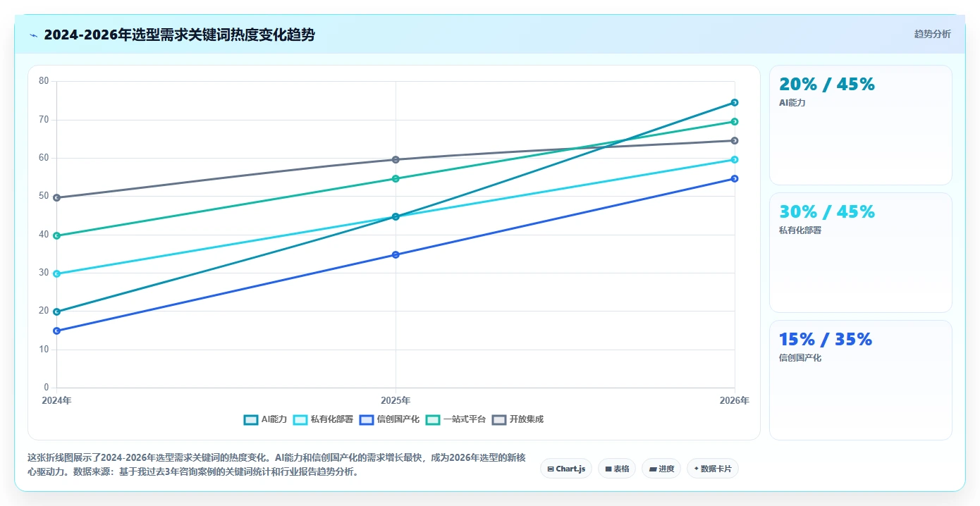The width and height of the screenshot is (980, 506).
Task: Toggle the 私有化部署 legend item
Action: pos(323,419)
